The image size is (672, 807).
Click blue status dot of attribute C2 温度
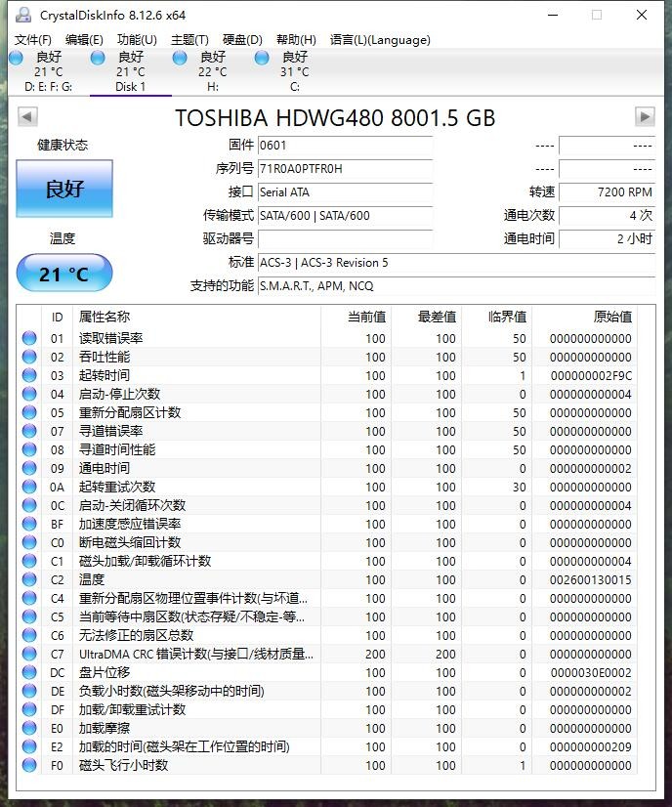pyautogui.click(x=29, y=579)
